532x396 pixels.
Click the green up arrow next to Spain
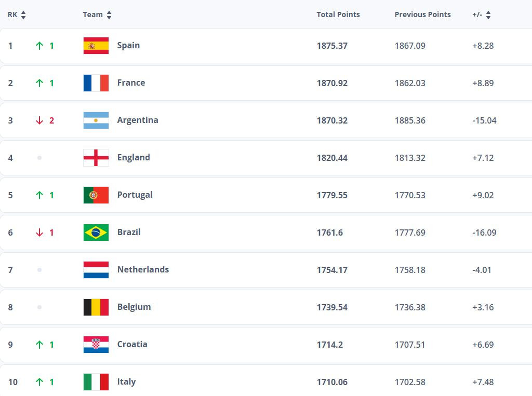pyautogui.click(x=41, y=45)
